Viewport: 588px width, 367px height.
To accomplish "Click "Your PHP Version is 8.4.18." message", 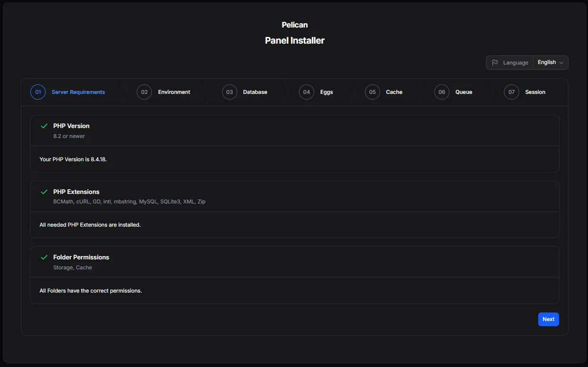I will (x=73, y=159).
